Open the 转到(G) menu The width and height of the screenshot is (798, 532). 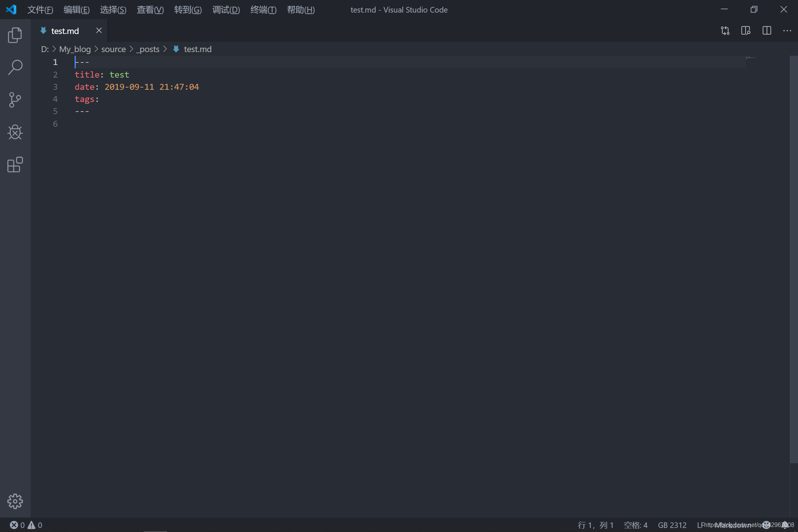click(188, 10)
